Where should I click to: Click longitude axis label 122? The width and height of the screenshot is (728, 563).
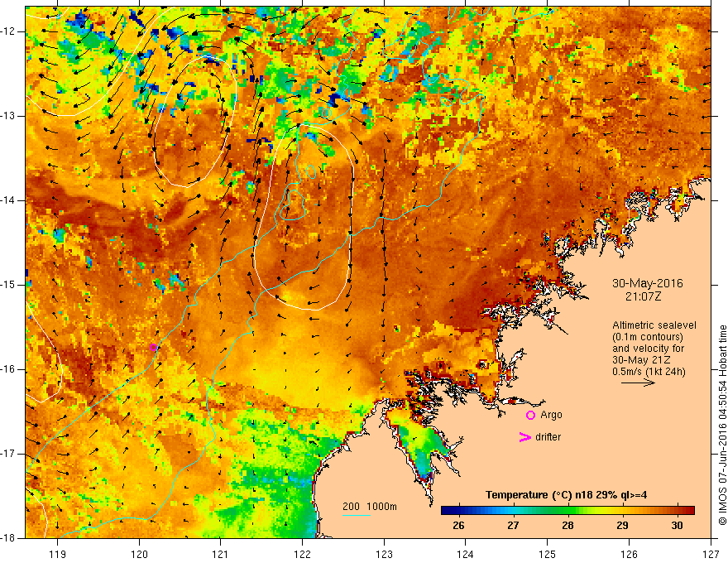pos(302,554)
